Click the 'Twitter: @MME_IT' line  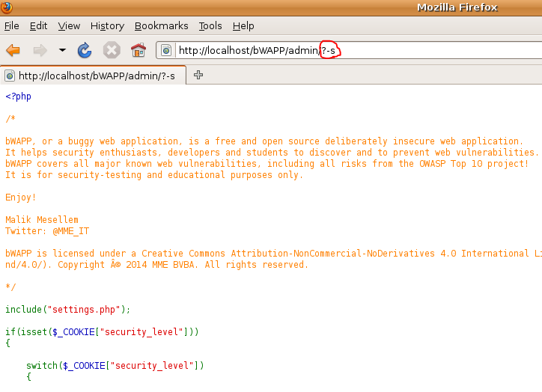pyautogui.click(x=47, y=230)
